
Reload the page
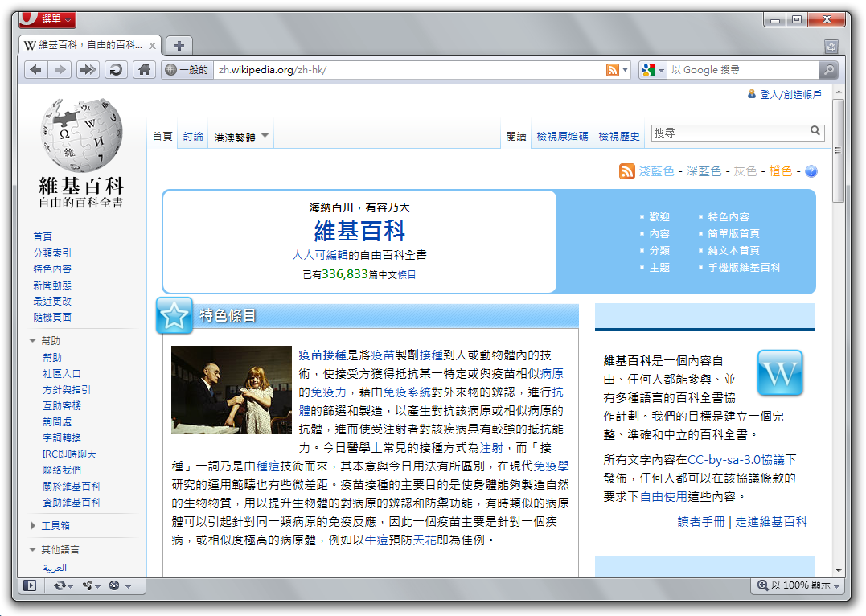pos(116,70)
